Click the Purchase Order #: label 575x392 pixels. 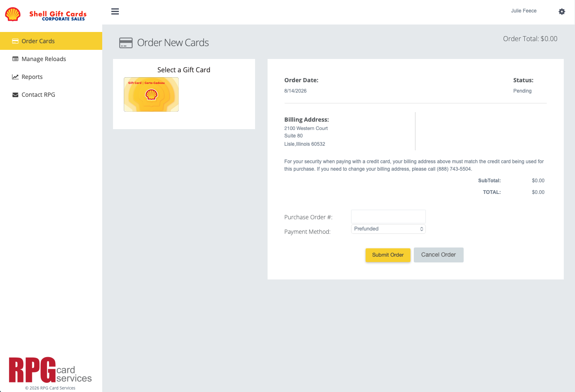[x=308, y=217]
